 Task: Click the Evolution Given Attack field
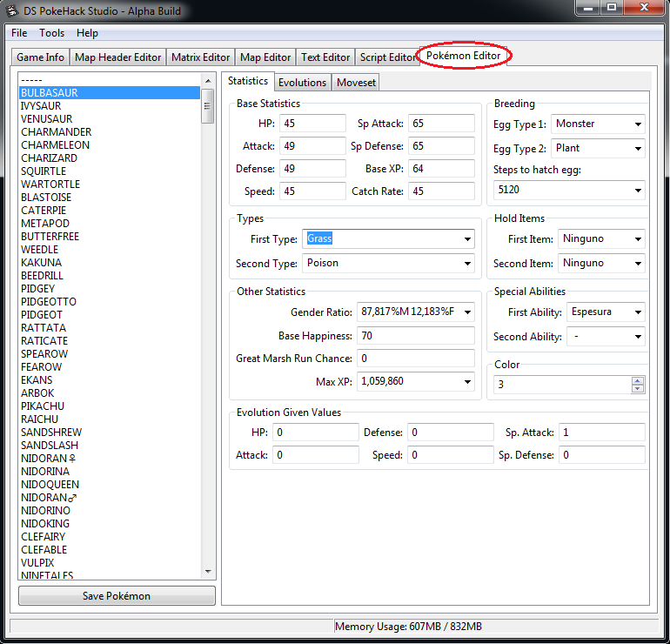click(x=315, y=454)
